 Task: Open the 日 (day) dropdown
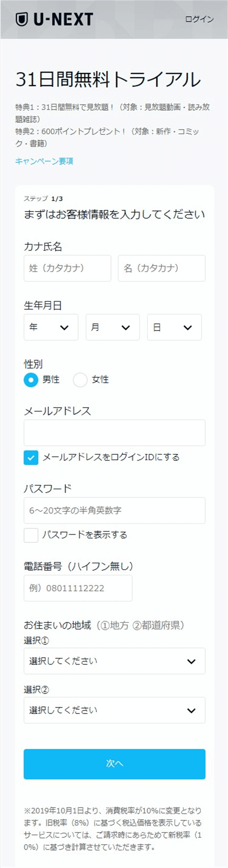pyautogui.click(x=174, y=327)
